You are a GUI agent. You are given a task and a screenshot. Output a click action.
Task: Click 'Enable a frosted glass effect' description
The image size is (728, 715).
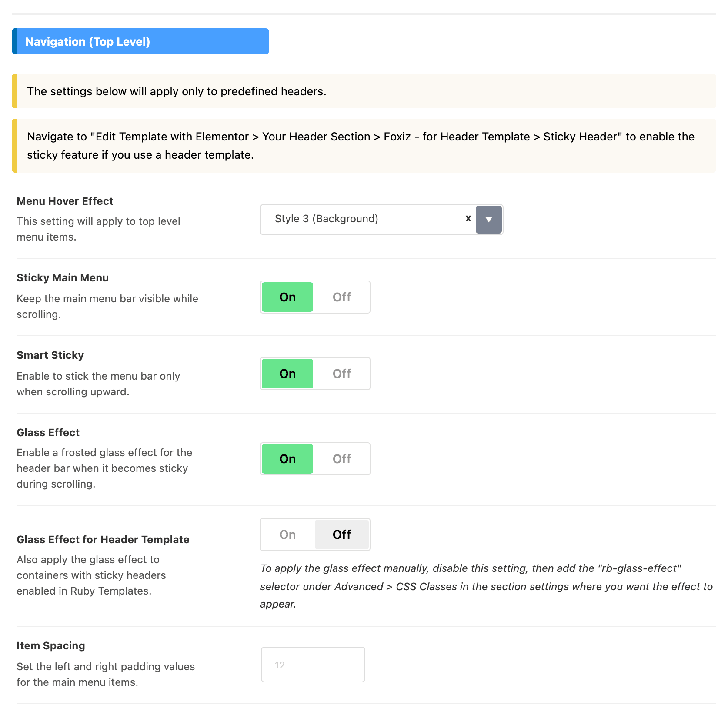pos(104,468)
